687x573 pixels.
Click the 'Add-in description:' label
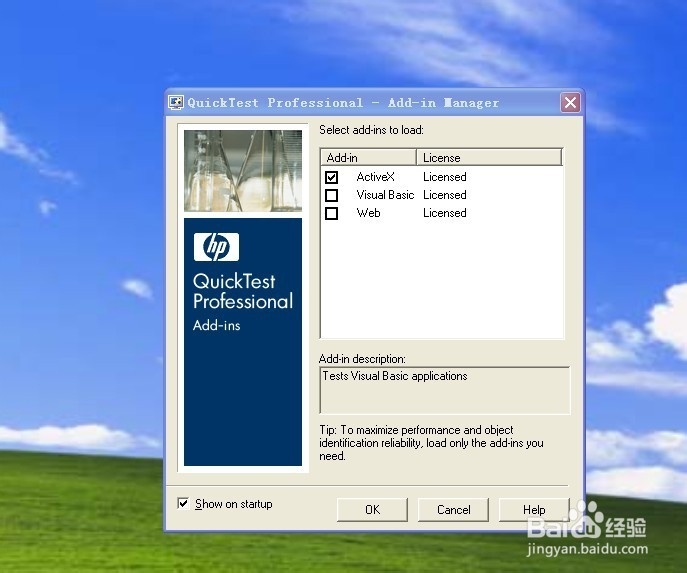click(362, 359)
